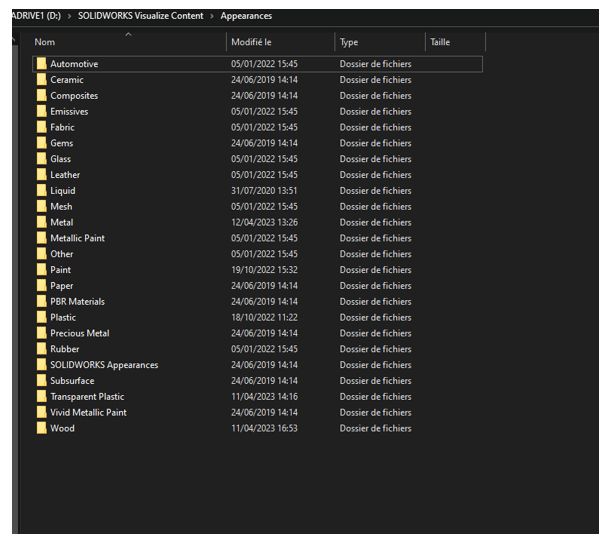The image size is (606, 543).
Task: Click the Mesh folder icon
Action: click(x=42, y=206)
